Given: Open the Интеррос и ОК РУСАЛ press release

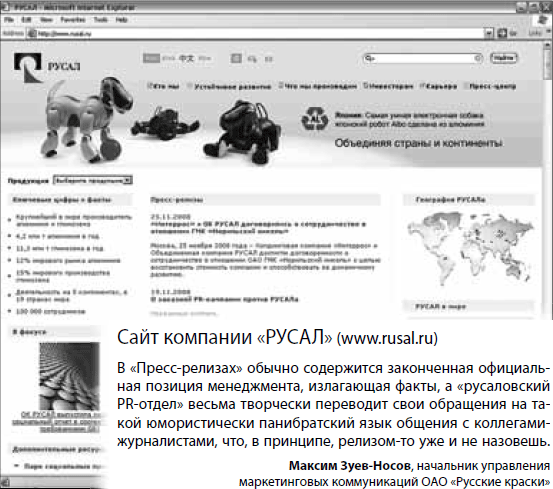Looking at the screenshot, I should tap(258, 228).
